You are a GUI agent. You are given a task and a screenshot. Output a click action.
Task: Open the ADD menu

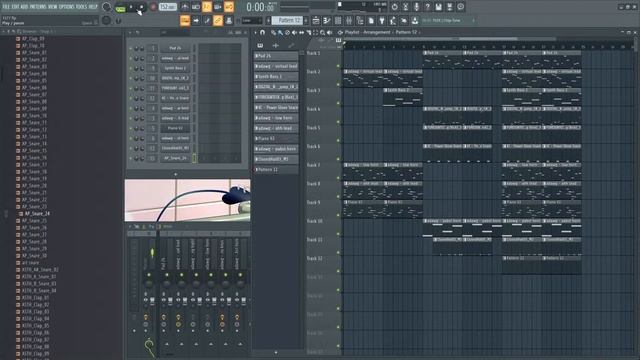tap(24, 7)
